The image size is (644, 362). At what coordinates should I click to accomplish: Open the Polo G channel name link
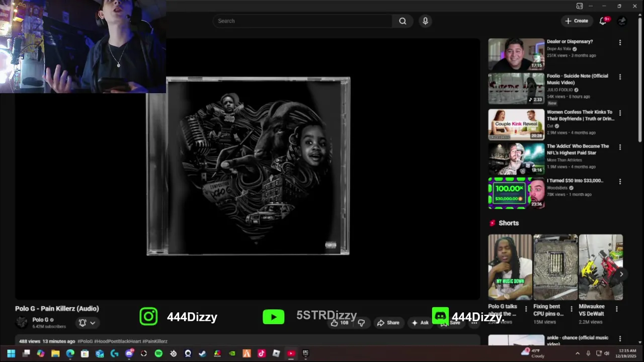[x=40, y=320]
